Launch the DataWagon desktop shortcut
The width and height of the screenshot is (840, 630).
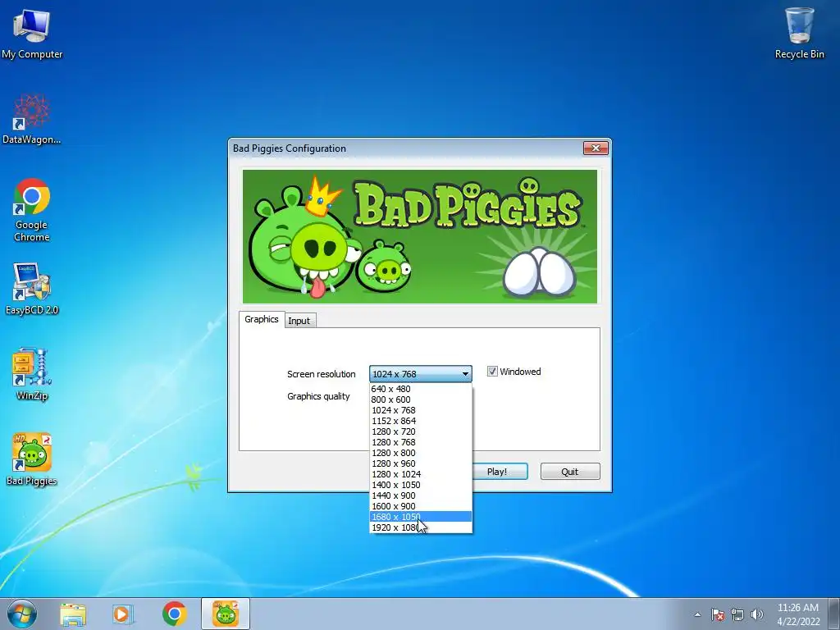point(32,119)
